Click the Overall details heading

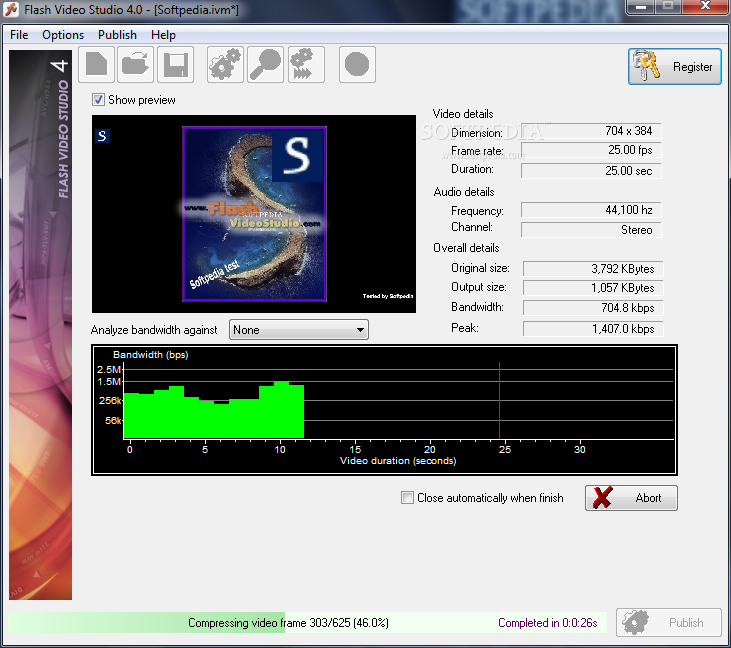466,248
